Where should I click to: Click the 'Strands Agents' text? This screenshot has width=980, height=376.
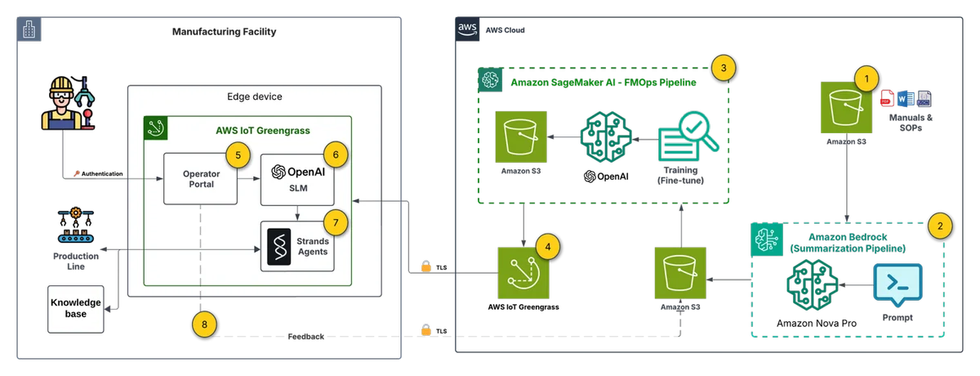click(314, 245)
